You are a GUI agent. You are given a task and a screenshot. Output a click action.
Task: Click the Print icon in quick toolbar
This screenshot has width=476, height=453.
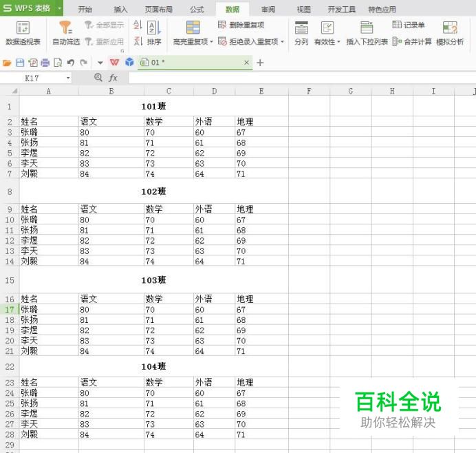pyautogui.click(x=45, y=63)
